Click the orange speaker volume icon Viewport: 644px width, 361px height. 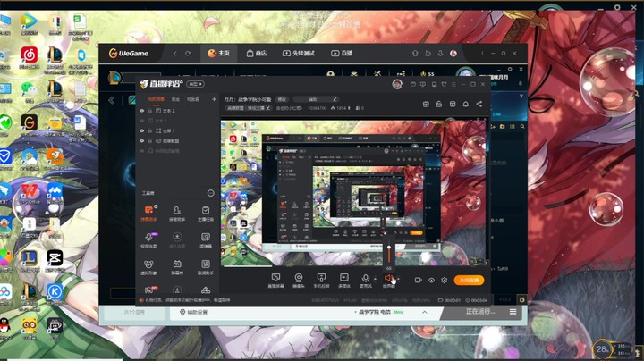pyautogui.click(x=388, y=278)
